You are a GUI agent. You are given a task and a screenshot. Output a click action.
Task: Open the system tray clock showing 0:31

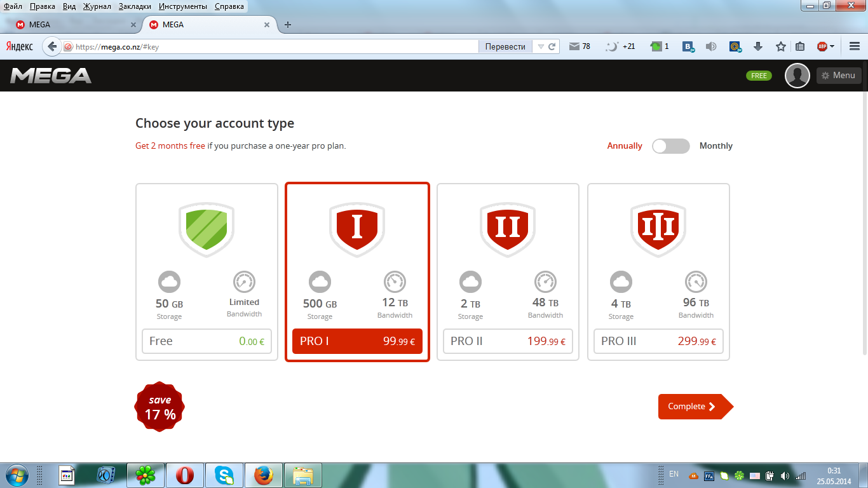pos(834,476)
